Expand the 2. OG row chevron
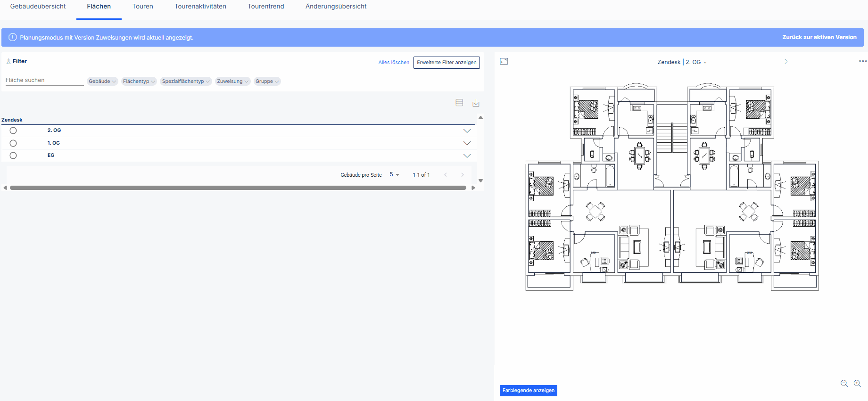868x401 pixels. [467, 131]
